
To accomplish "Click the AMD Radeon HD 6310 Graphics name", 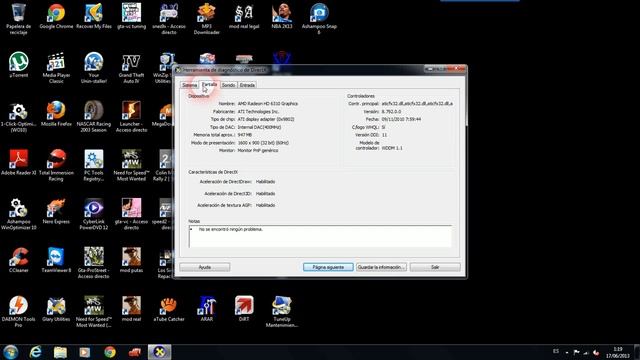I will (268, 104).
